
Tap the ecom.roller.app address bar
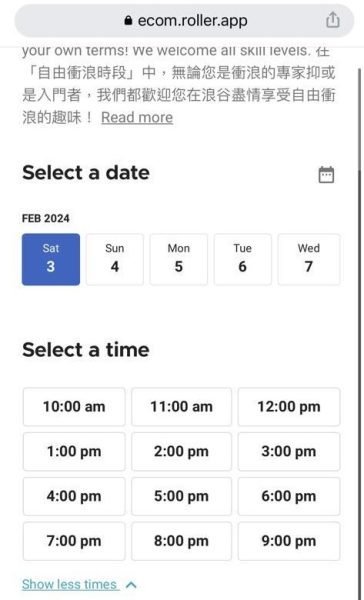coord(184,21)
